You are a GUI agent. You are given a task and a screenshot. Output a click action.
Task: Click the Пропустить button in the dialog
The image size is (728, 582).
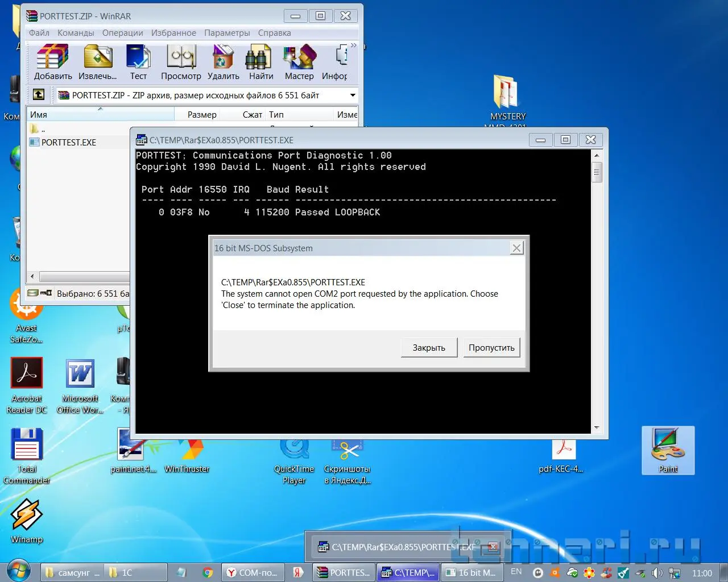pyautogui.click(x=491, y=348)
